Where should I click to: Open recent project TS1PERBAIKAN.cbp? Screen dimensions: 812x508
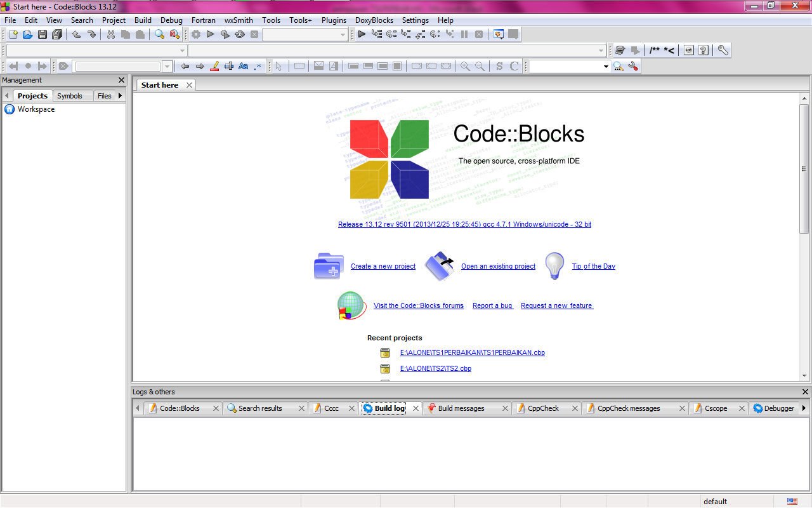(473, 353)
